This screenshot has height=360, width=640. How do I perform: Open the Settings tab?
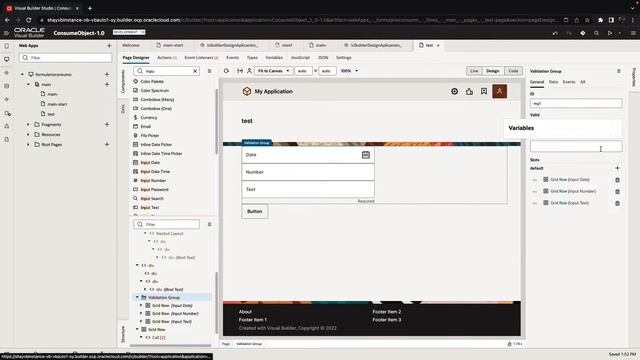point(344,58)
